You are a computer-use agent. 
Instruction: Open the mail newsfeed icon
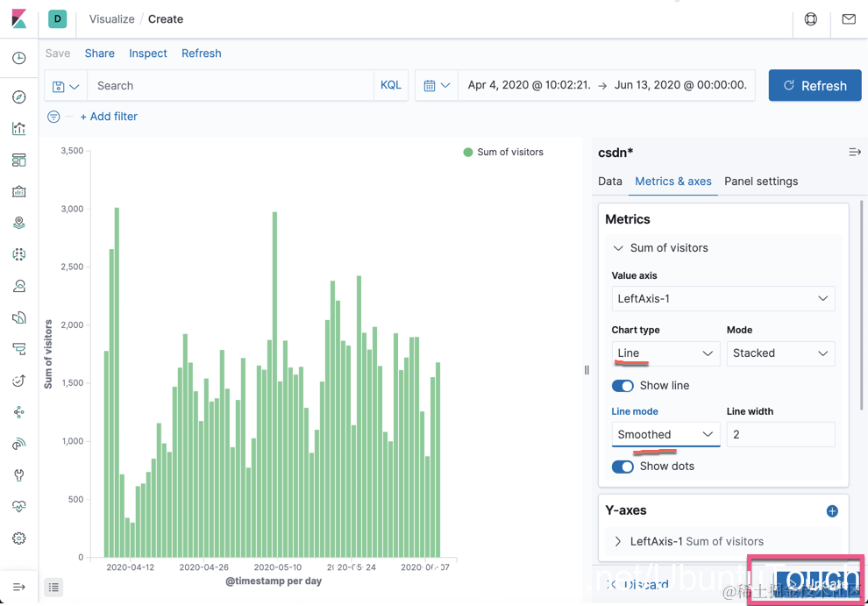click(849, 19)
